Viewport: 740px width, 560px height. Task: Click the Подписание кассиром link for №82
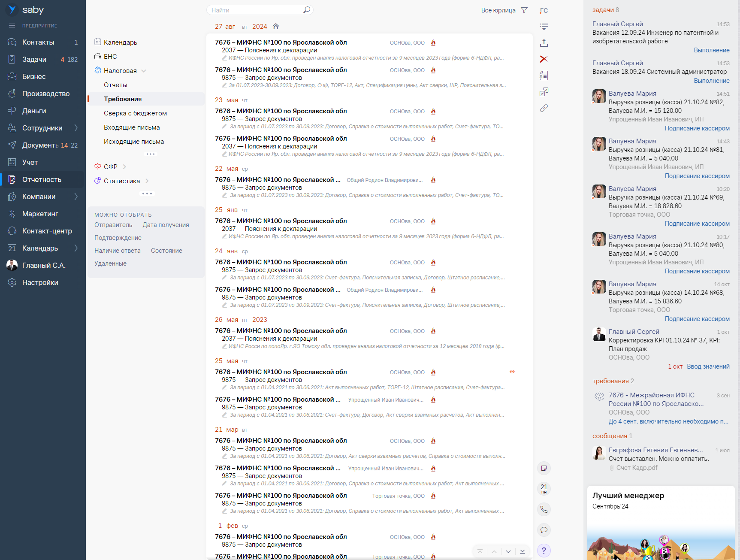coord(697,128)
